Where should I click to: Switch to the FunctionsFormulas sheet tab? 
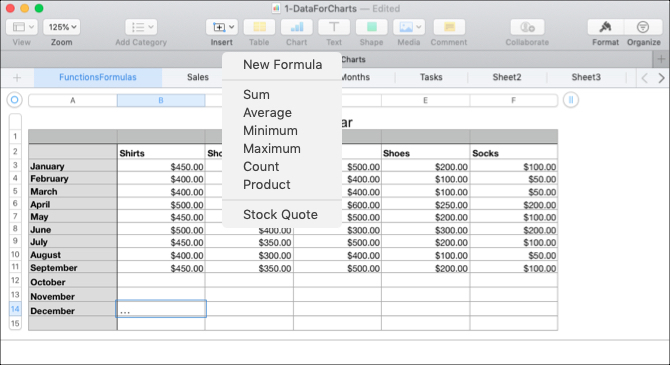(x=98, y=77)
